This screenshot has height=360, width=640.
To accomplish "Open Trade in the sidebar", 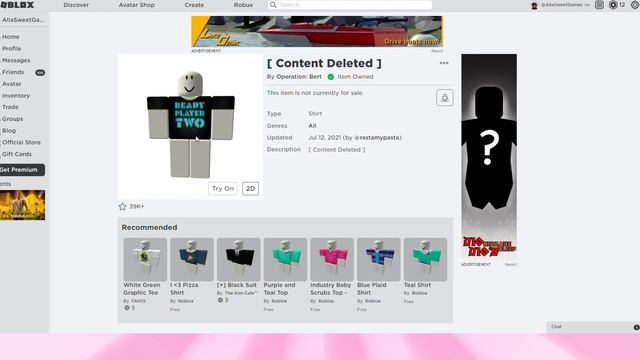I will click(10, 107).
